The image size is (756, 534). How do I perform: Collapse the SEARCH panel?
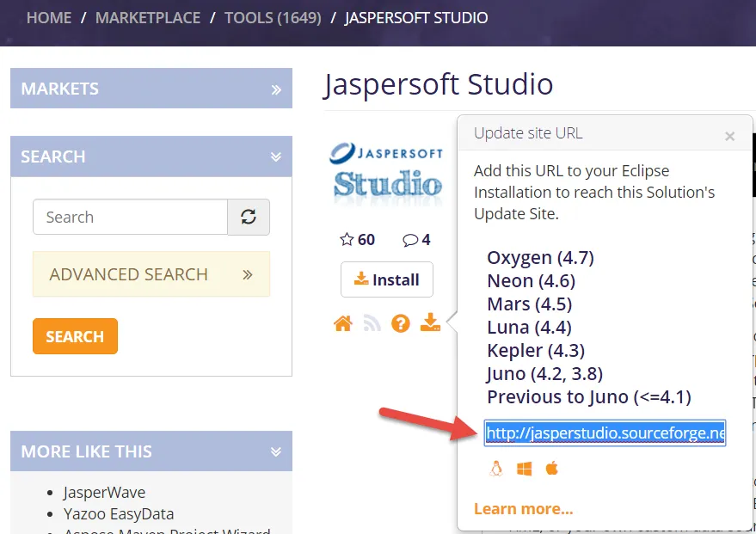(151, 157)
